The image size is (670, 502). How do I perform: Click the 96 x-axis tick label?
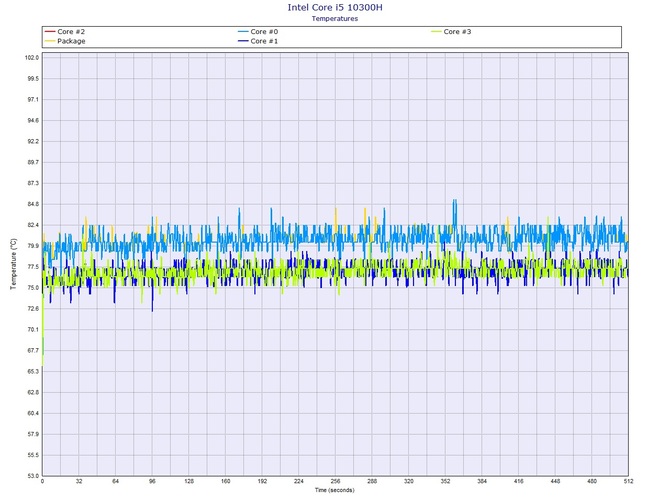(x=152, y=481)
